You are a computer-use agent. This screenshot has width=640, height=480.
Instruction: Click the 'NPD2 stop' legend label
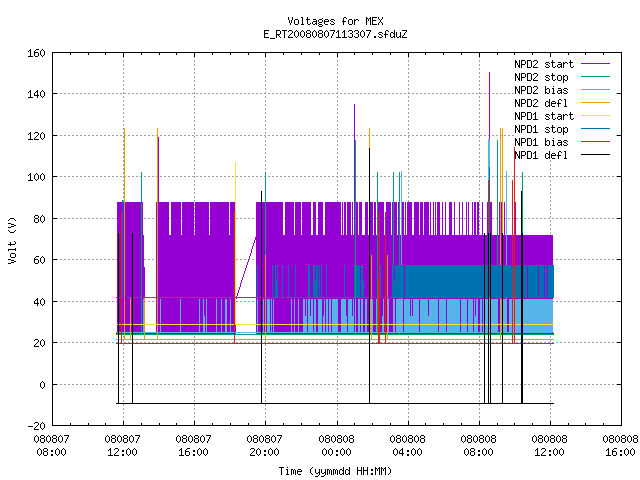541,77
